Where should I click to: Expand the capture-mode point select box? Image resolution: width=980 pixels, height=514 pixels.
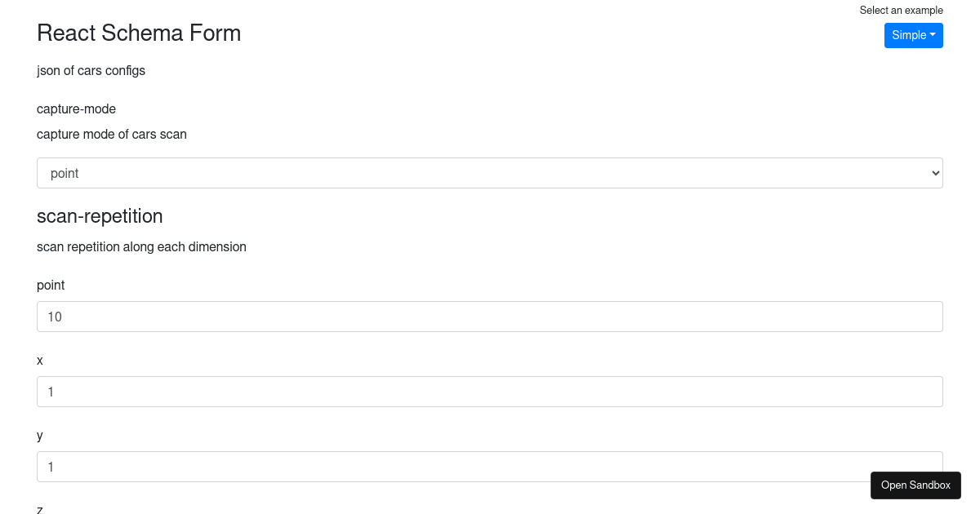pyautogui.click(x=490, y=173)
